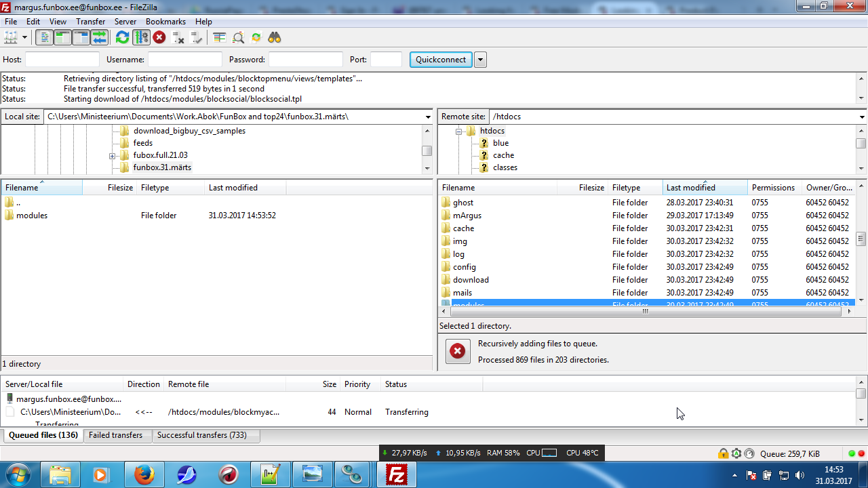Screen dimensions: 868x488
Task: Cancel the recursive queue operation
Action: pyautogui.click(x=458, y=351)
